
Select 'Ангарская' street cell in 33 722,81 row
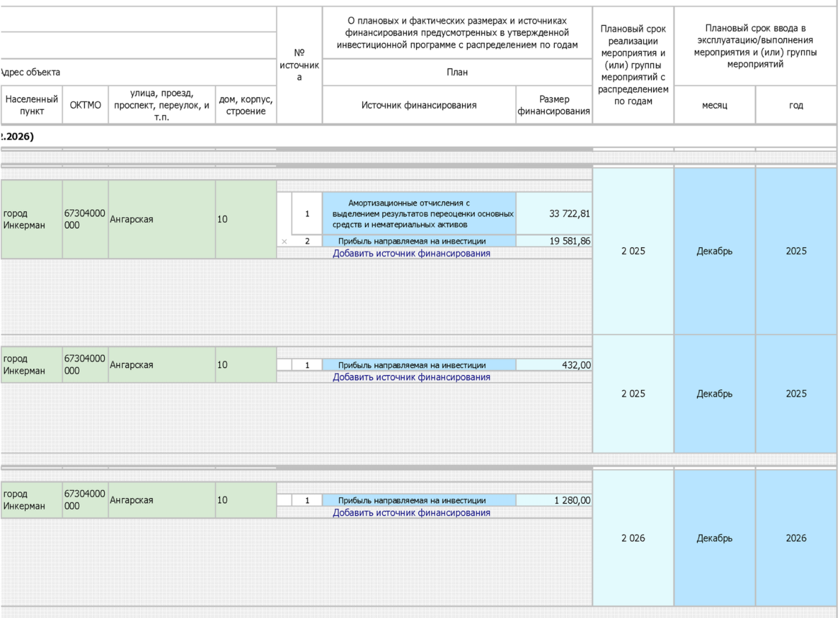pyautogui.click(x=162, y=220)
